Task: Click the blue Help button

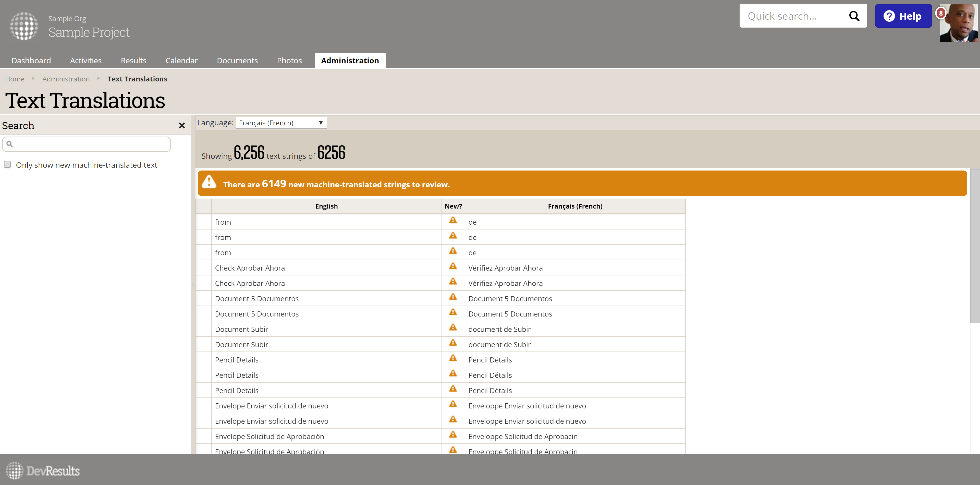Action: pyautogui.click(x=903, y=16)
